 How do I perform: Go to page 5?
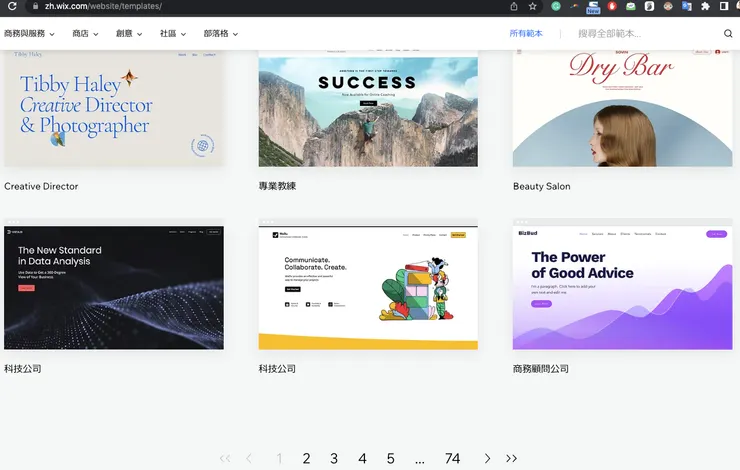coord(390,458)
